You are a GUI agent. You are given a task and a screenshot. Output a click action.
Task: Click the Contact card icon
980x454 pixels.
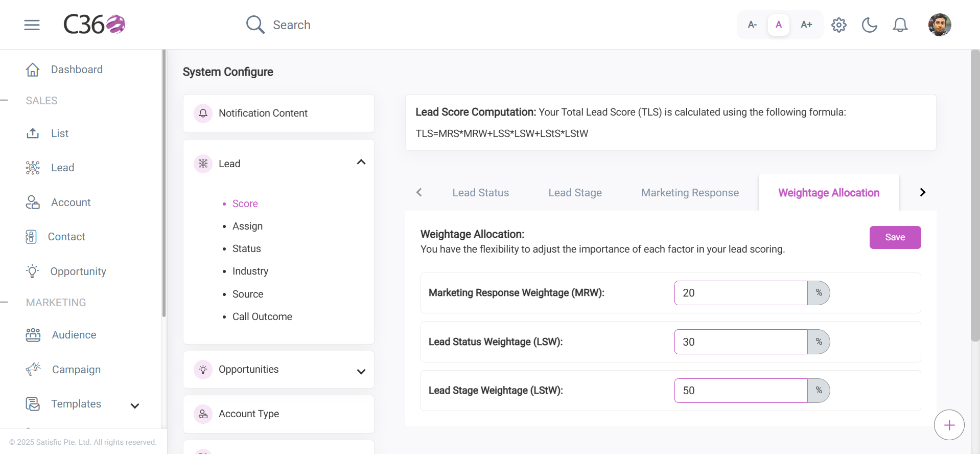click(x=31, y=237)
